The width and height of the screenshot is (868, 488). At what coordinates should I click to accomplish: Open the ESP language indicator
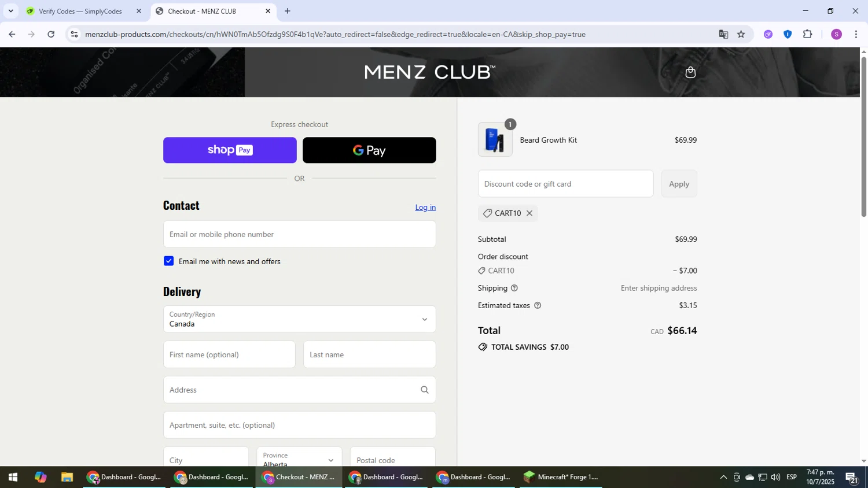[x=792, y=477]
